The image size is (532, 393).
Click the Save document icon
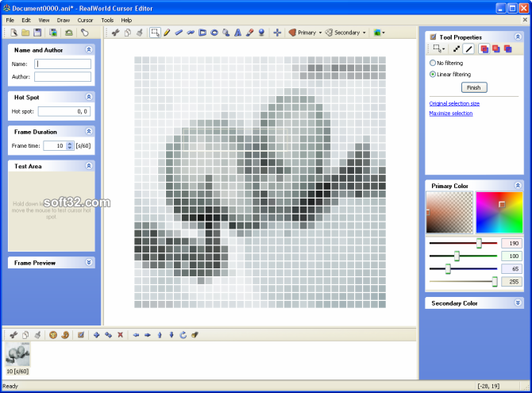pos(37,33)
